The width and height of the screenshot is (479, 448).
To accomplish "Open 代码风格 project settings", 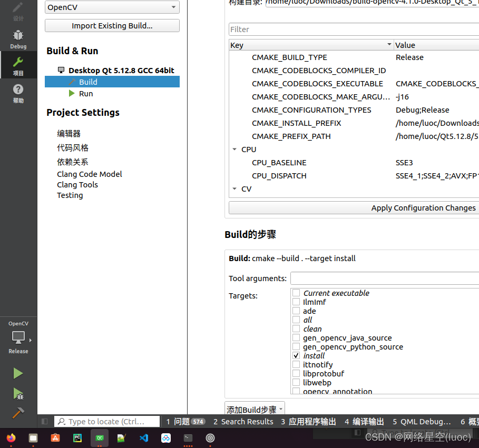I will click(73, 148).
